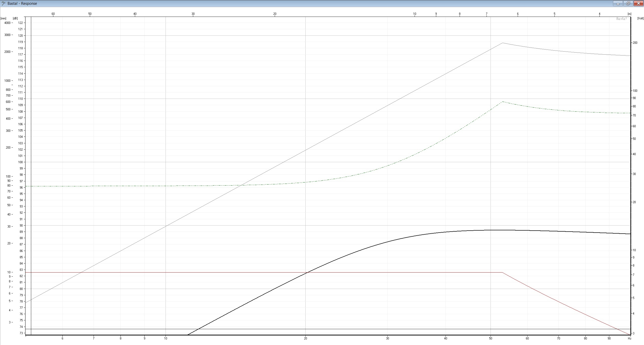This screenshot has width=644, height=345.
Task: Click the [dB] axis unit label
Action: point(16,18)
